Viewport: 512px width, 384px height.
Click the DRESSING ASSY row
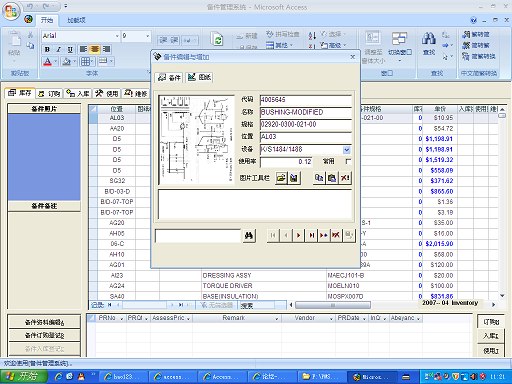pyautogui.click(x=293, y=275)
